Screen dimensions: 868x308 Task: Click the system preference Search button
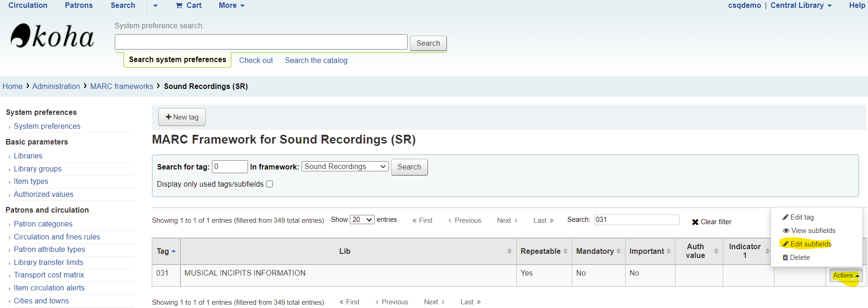pyautogui.click(x=428, y=43)
